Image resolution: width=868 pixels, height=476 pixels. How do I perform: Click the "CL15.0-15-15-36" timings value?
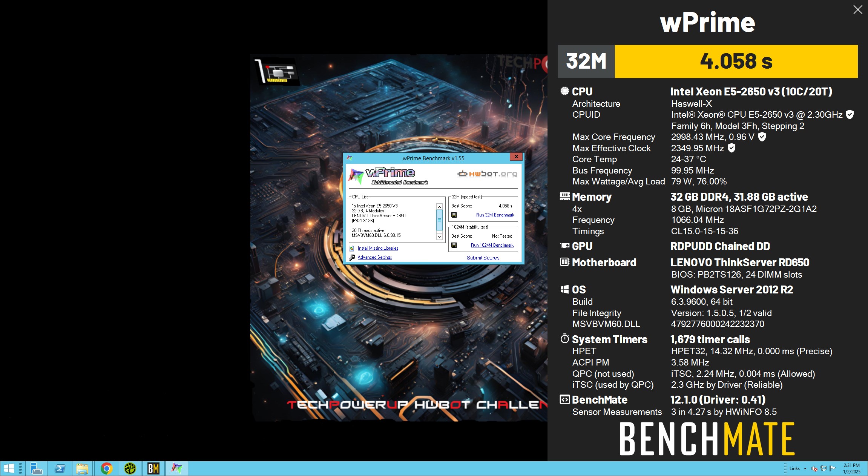pyautogui.click(x=705, y=231)
